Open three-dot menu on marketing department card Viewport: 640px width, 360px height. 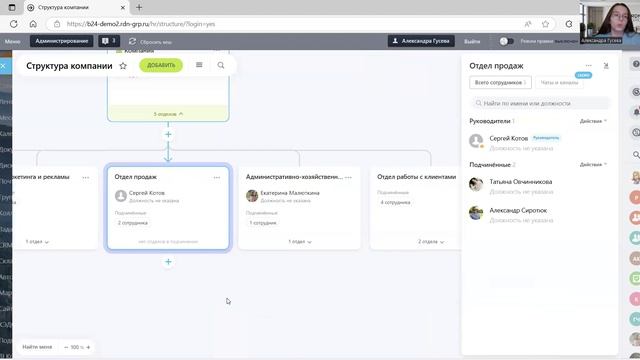point(86,178)
